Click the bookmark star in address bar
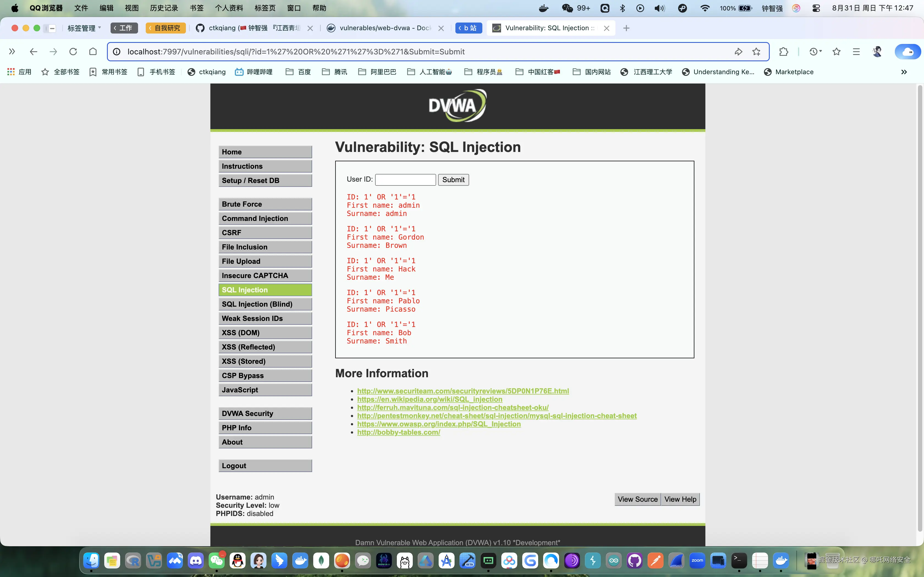Image resolution: width=924 pixels, height=577 pixels. click(756, 52)
